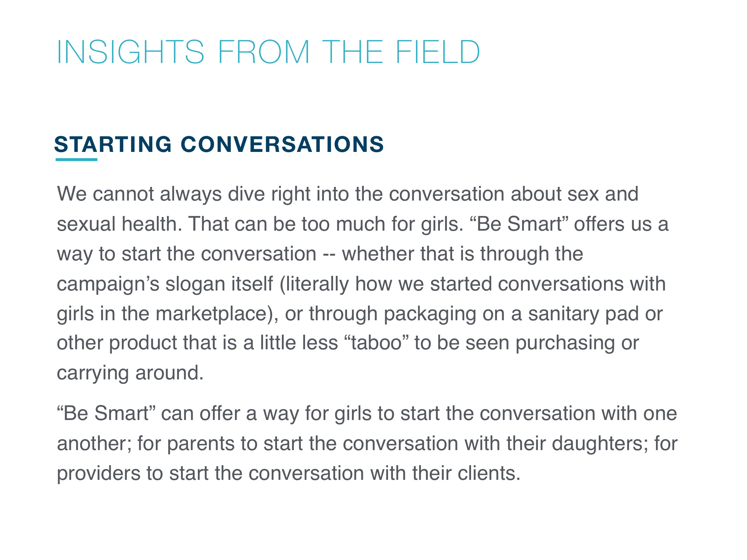Click “Be Smart” starting the second paragraph
This screenshot has width=747, height=560.
[106, 413]
